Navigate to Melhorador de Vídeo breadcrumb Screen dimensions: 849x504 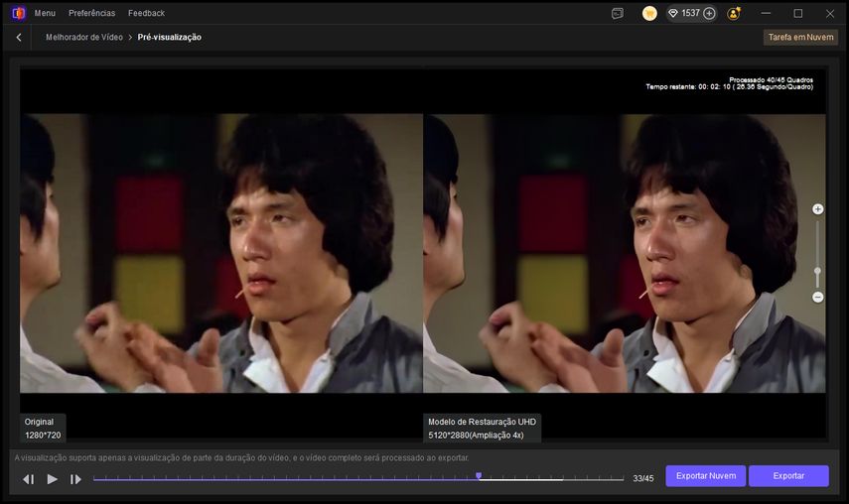point(84,38)
